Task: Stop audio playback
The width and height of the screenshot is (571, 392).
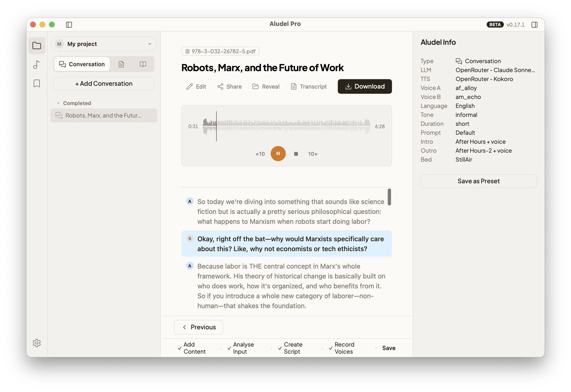Action: [x=296, y=154]
